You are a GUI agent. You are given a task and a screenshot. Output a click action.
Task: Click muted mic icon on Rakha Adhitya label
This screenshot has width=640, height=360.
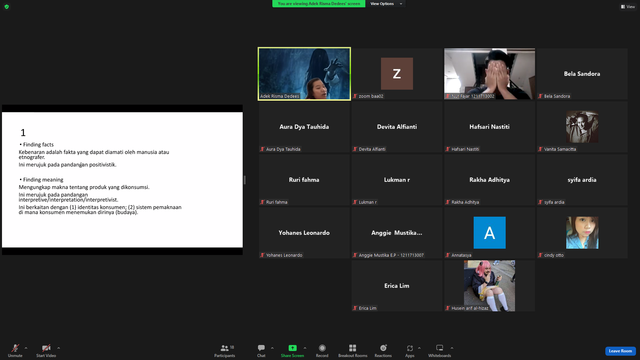click(447, 202)
